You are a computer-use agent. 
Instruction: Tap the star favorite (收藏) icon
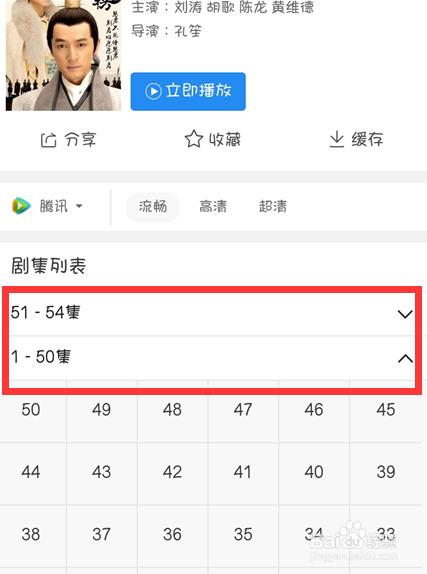(193, 139)
